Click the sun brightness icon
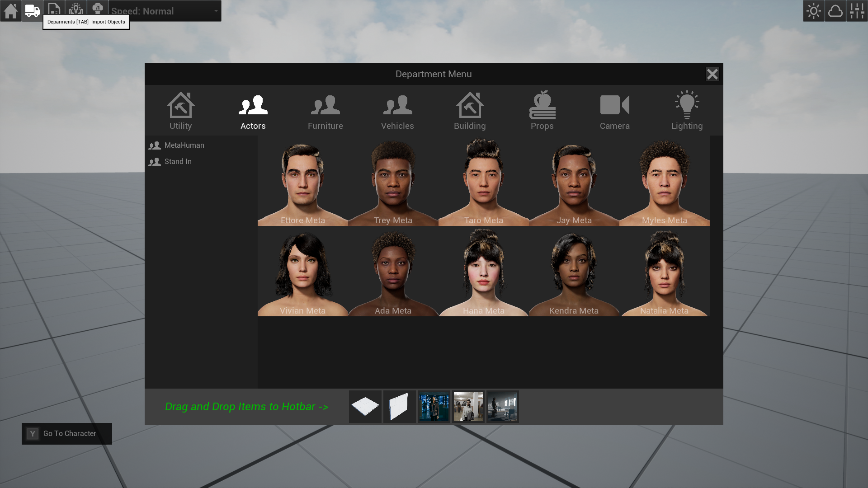 814,11
